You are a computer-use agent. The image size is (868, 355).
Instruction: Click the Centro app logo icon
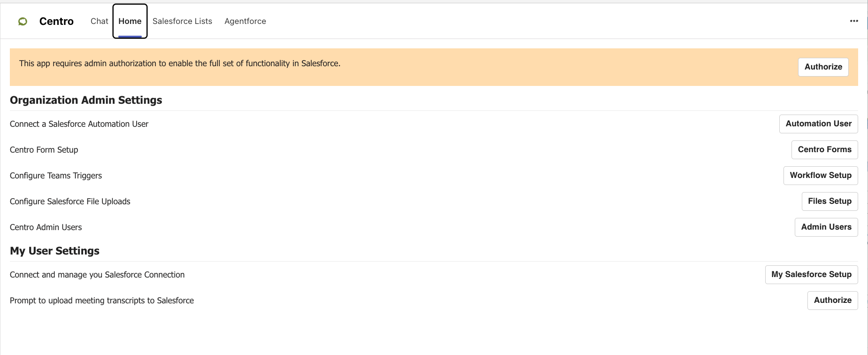coord(23,21)
